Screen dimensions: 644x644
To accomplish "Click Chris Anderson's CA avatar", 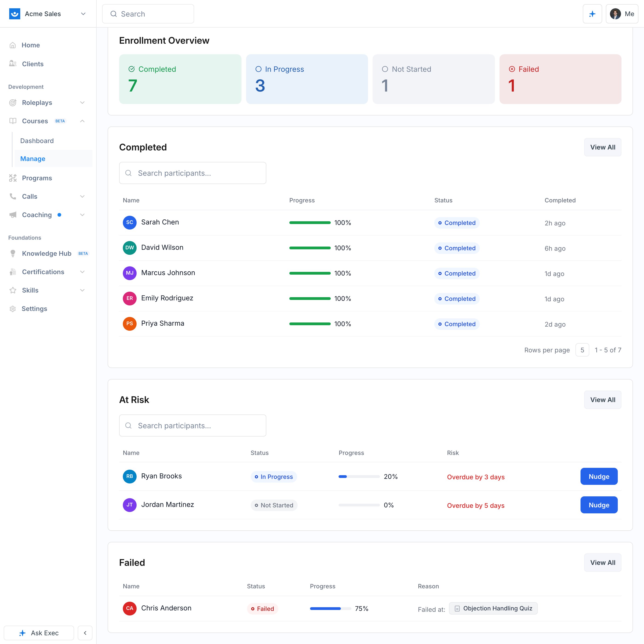I will coord(130,608).
